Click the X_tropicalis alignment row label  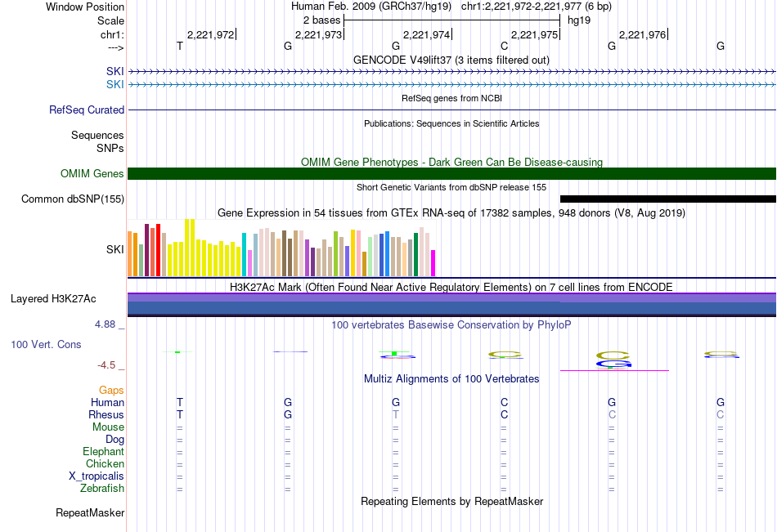pos(97,476)
